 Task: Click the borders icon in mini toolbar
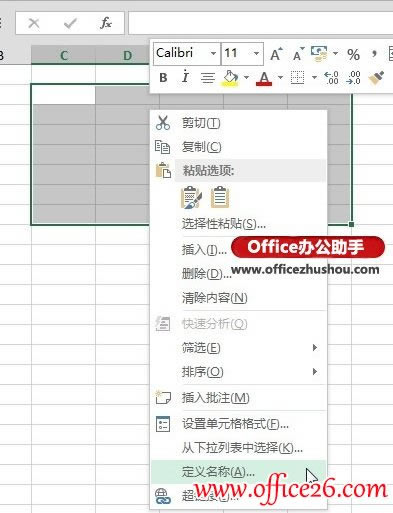click(297, 78)
